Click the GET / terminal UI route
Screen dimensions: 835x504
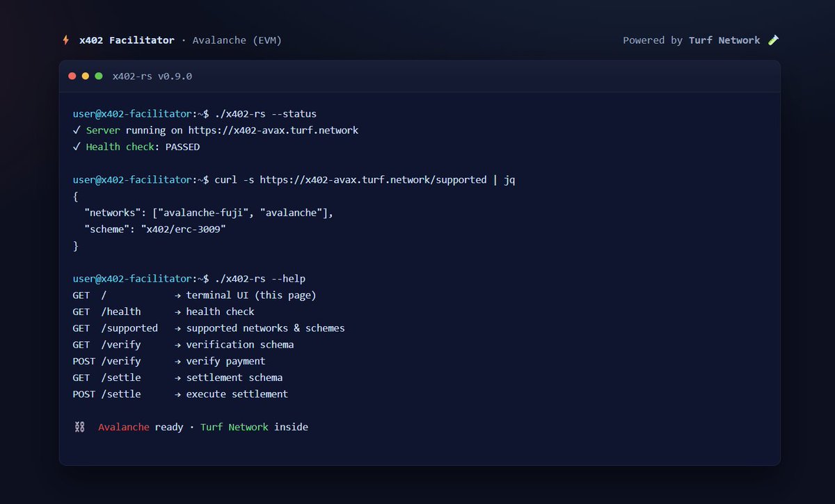pos(194,295)
